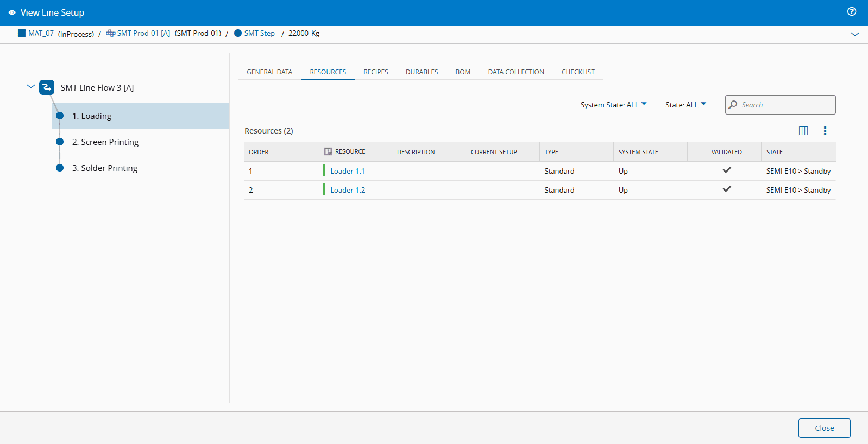Click the Resource column header icon

click(x=328, y=152)
